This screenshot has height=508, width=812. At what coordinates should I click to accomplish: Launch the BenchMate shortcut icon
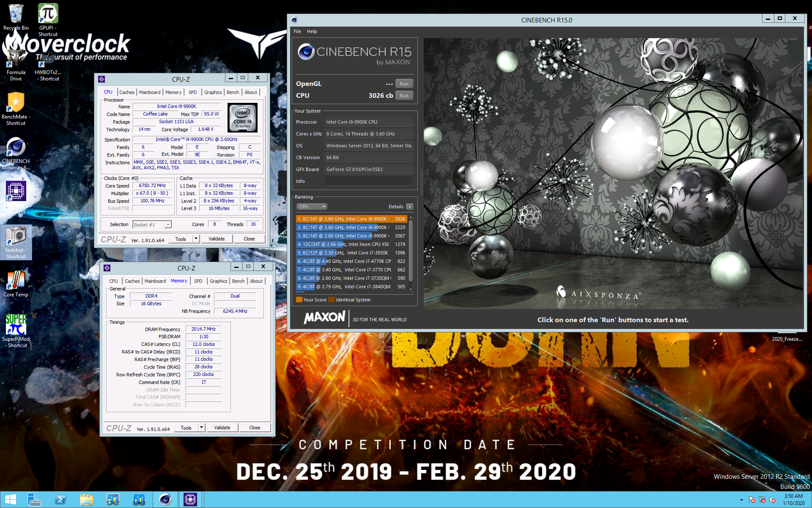[x=16, y=103]
